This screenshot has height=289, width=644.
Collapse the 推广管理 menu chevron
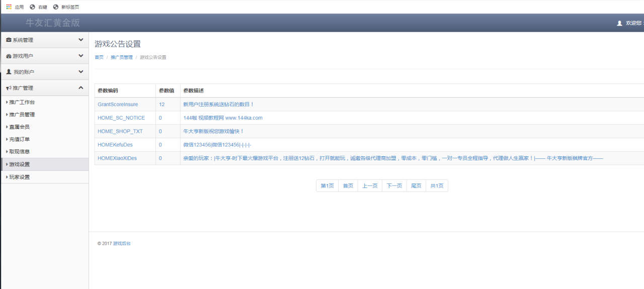pyautogui.click(x=81, y=88)
